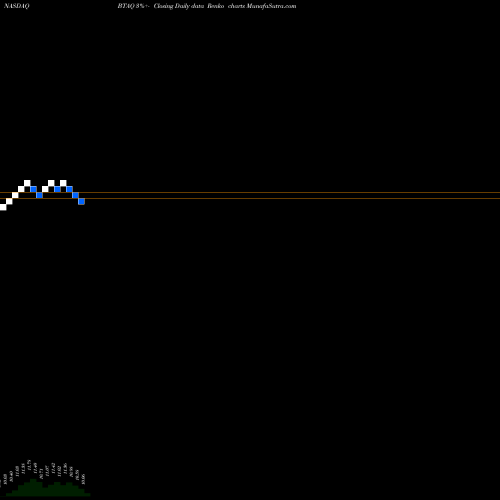Viewport: 500px width, 500px height.
Task: Click the upper orange horizontal price line
Action: click(250, 192)
